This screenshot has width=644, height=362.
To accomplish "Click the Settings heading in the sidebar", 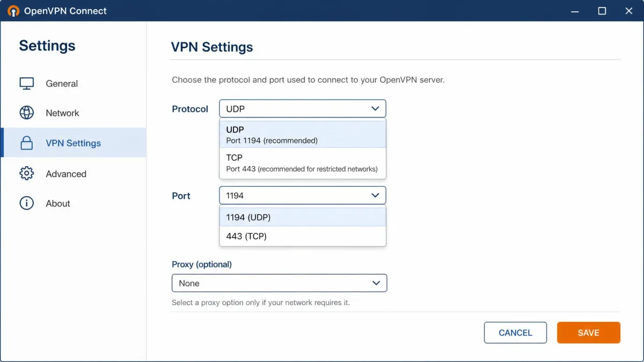I will click(x=47, y=46).
